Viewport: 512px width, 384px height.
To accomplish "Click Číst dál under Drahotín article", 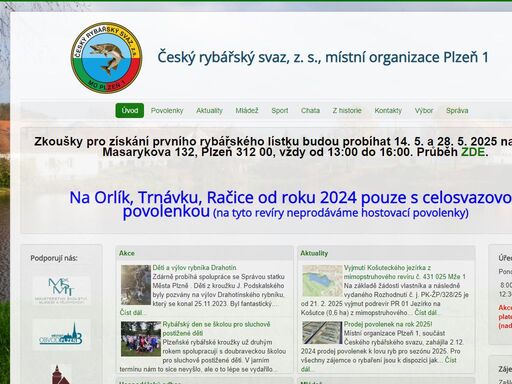I will [x=133, y=313].
